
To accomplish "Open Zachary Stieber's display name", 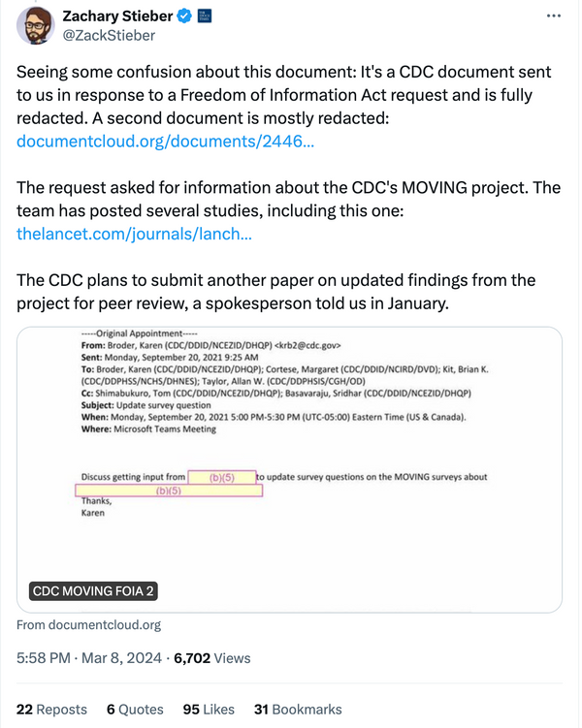I will [117, 16].
